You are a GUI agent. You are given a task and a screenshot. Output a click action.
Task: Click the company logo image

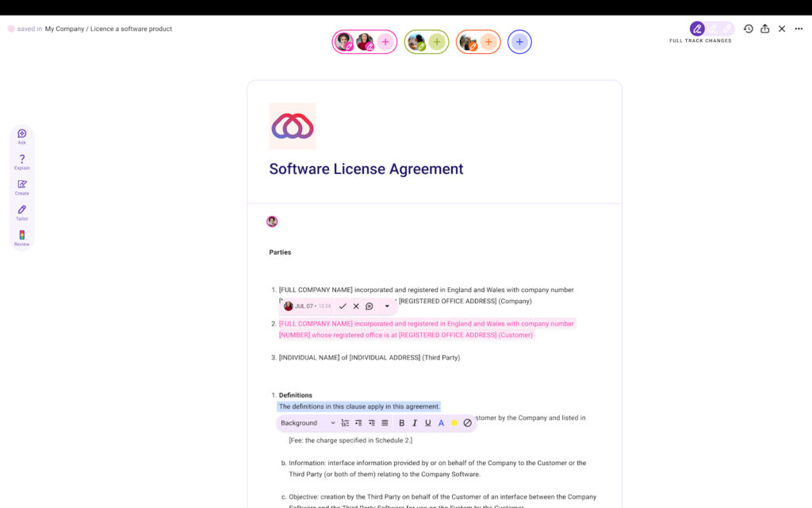point(293,126)
